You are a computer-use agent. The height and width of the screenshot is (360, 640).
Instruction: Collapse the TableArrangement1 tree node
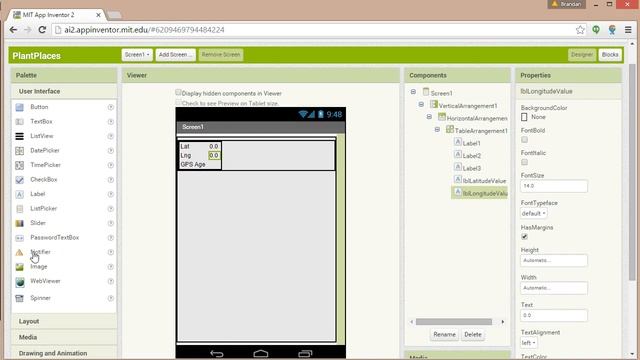tap(437, 129)
